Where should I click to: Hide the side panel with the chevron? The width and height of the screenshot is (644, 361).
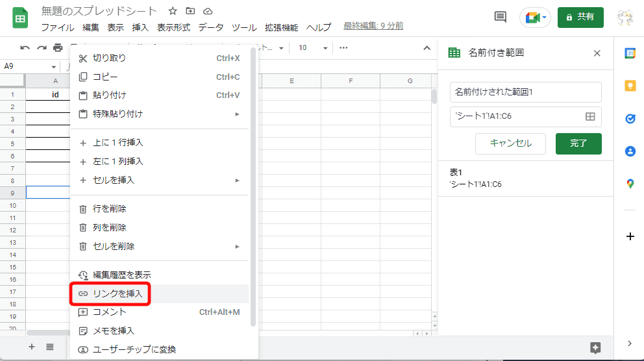tap(630, 343)
